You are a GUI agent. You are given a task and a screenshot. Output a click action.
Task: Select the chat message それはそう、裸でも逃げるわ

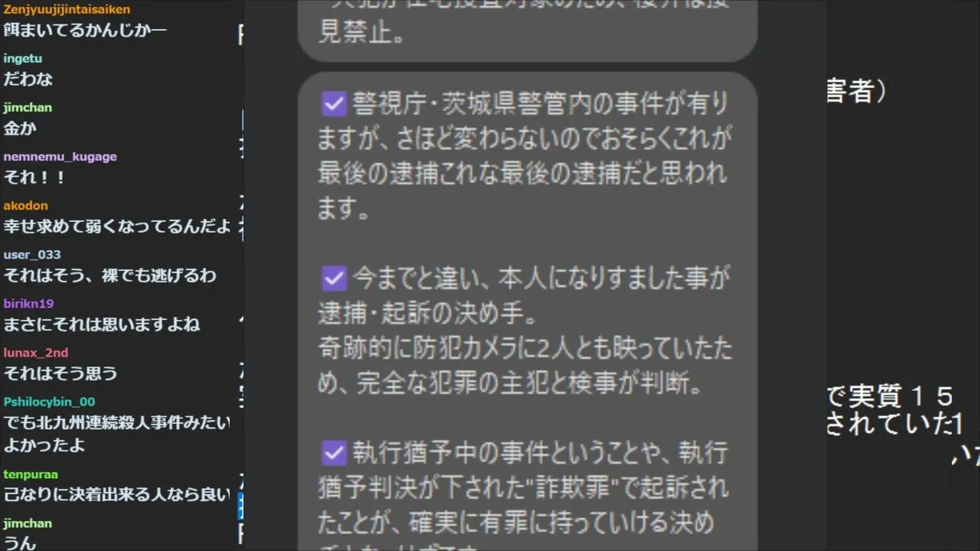tap(110, 275)
